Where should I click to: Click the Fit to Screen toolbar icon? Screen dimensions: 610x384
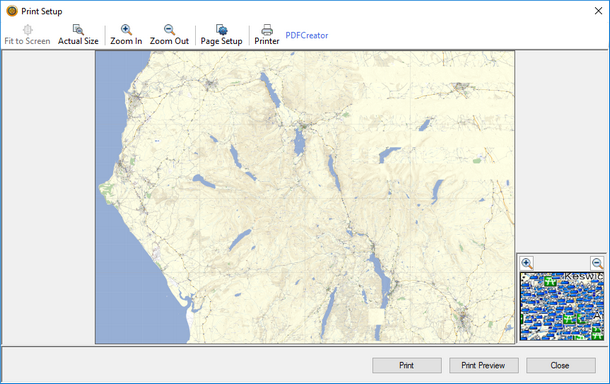tap(27, 30)
